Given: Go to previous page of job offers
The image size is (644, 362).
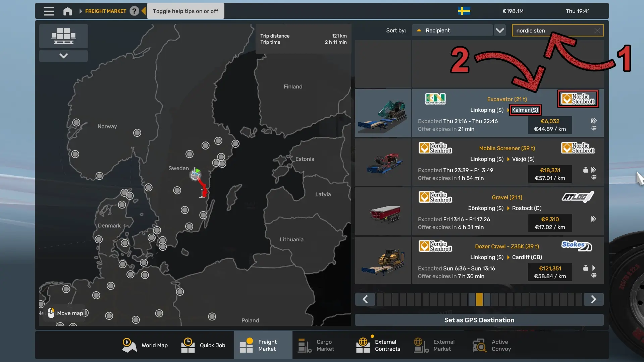Looking at the screenshot, I should 365,299.
